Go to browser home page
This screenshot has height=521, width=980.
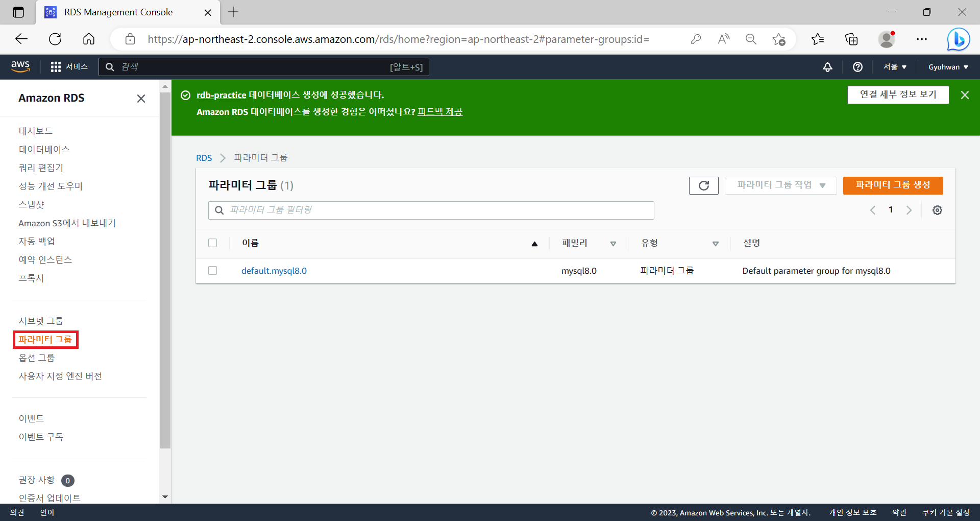click(x=89, y=39)
